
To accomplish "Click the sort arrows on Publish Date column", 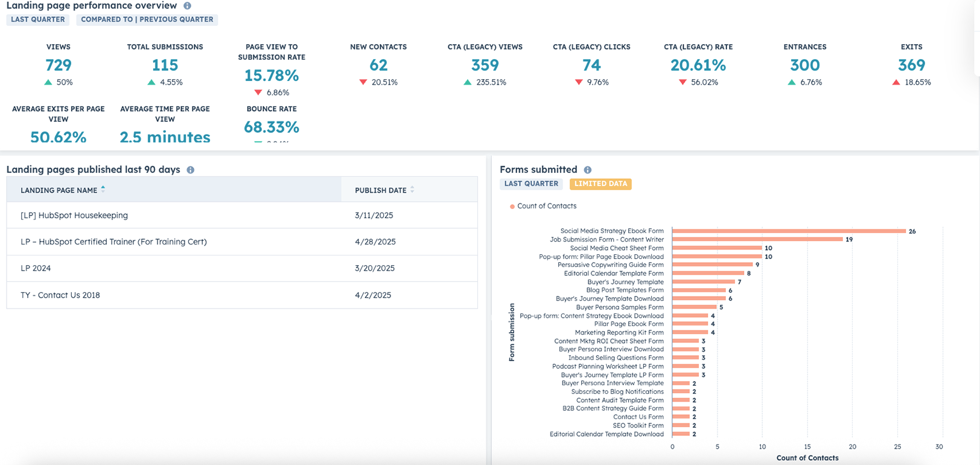I will click(412, 190).
